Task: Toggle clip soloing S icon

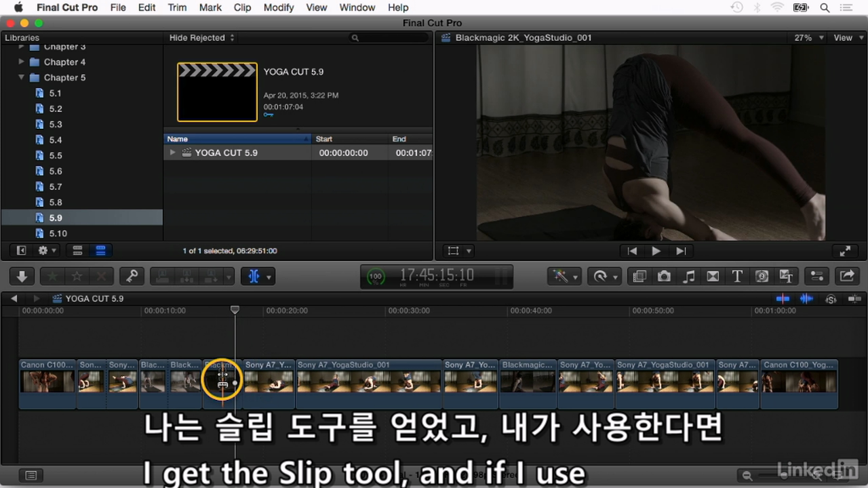Action: (x=831, y=299)
